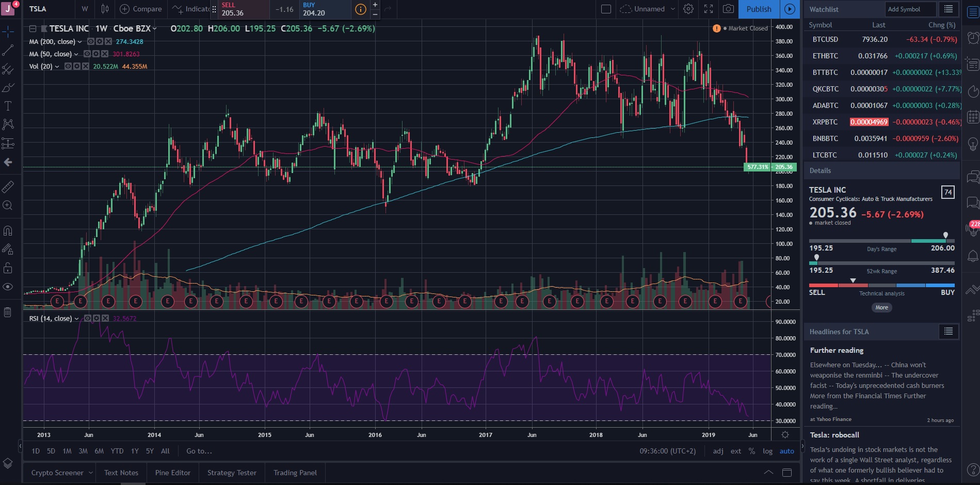Toggle hide all drawings eye icon
The height and width of the screenshot is (485, 980).
click(x=8, y=287)
